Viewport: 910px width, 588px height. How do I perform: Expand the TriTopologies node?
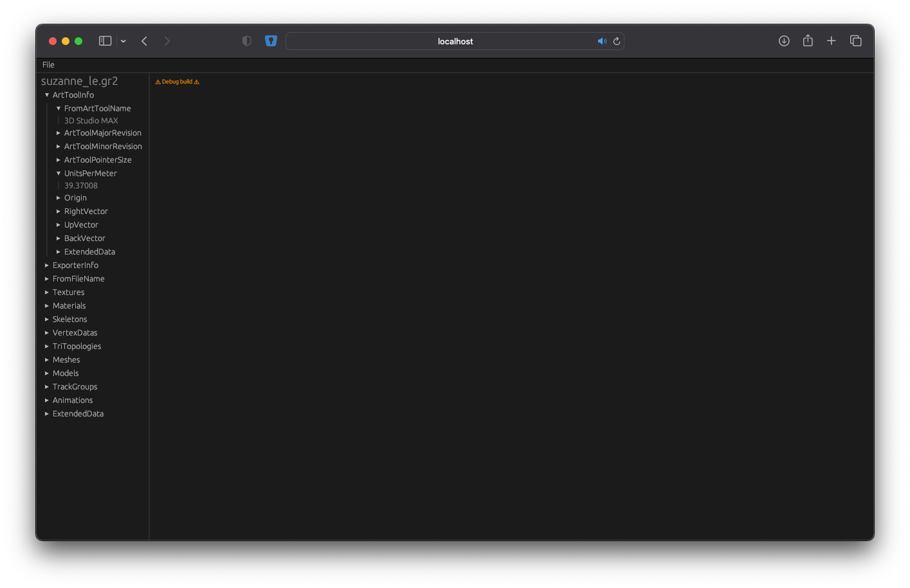(47, 346)
